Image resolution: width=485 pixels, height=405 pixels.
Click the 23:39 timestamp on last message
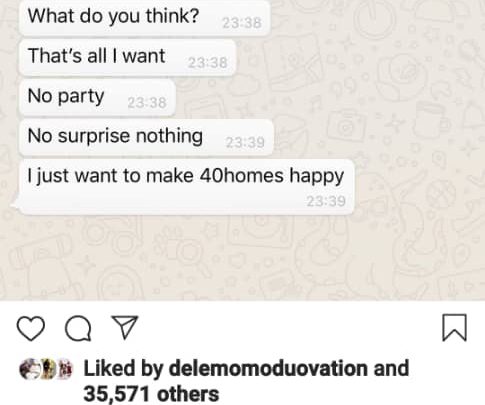click(326, 201)
